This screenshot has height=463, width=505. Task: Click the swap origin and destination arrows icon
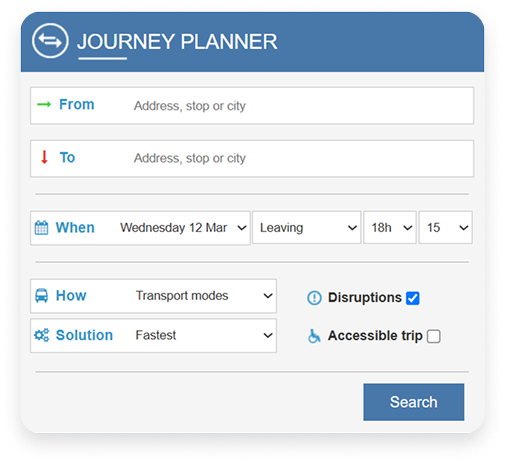(50, 41)
